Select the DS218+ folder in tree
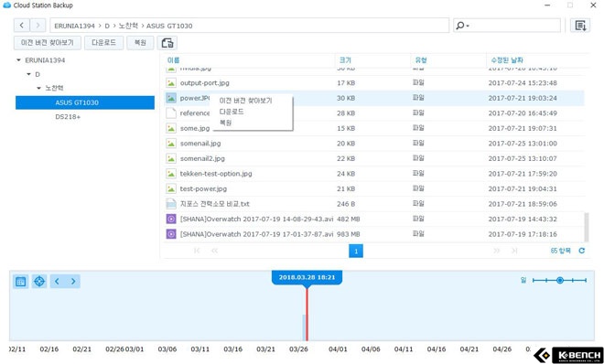 (x=68, y=116)
